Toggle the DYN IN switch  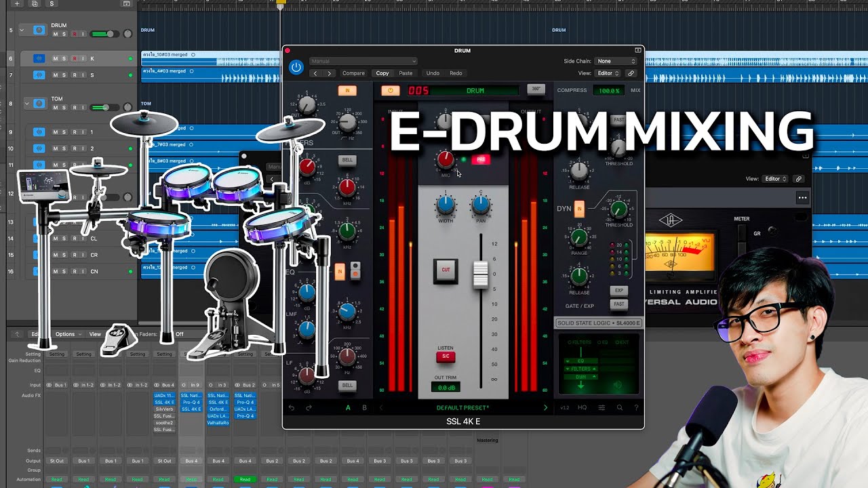pos(579,209)
